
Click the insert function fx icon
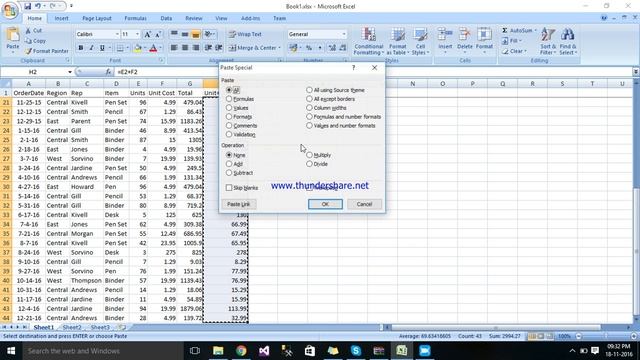[x=108, y=72]
